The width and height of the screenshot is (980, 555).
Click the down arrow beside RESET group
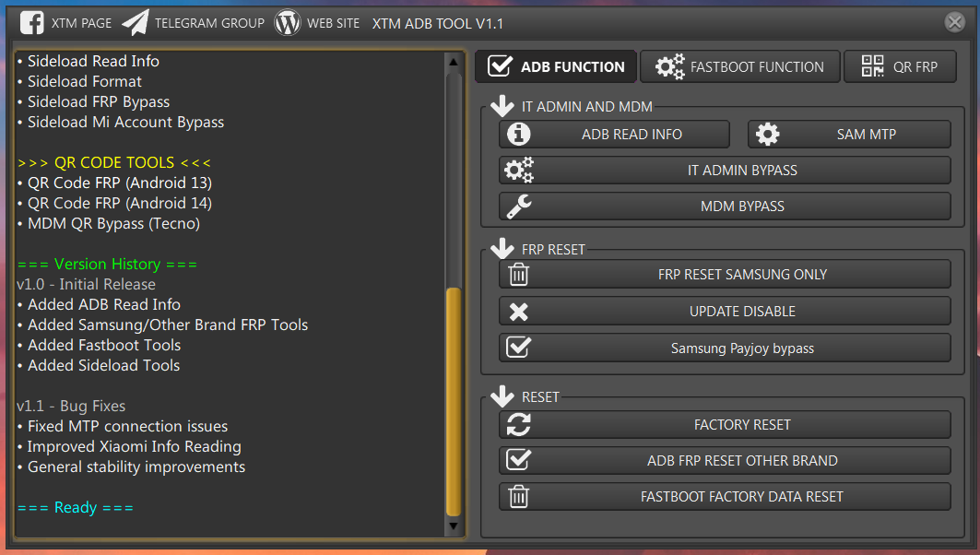[x=502, y=396]
